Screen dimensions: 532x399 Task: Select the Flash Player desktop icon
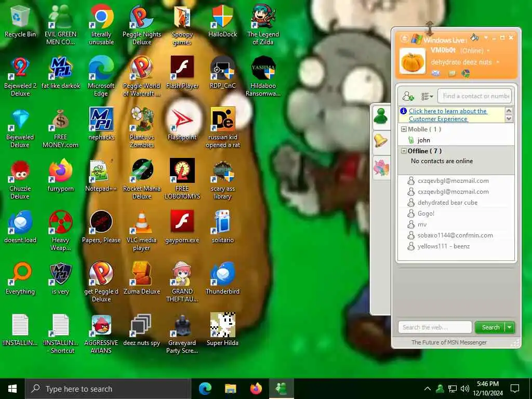(x=182, y=73)
